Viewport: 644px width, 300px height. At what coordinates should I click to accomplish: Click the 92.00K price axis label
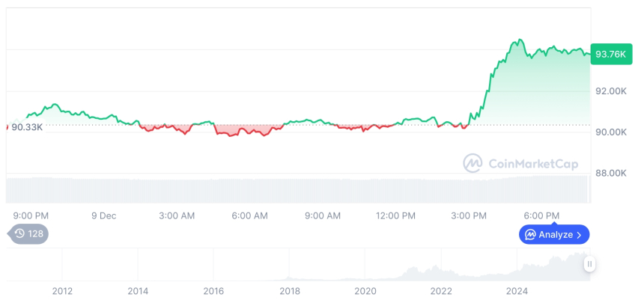click(610, 91)
